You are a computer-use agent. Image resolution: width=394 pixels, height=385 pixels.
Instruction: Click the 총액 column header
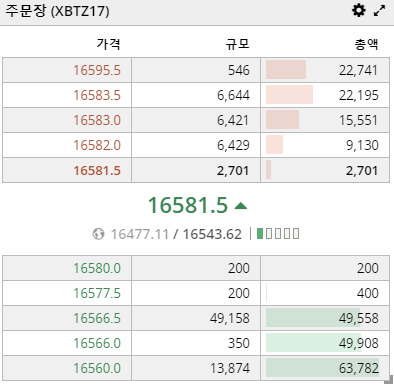367,44
